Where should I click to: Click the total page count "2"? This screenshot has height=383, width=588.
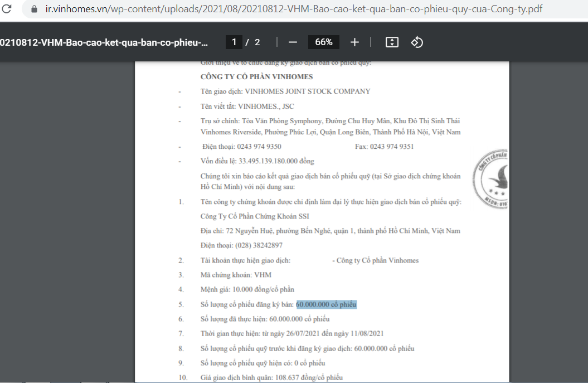pyautogui.click(x=257, y=42)
